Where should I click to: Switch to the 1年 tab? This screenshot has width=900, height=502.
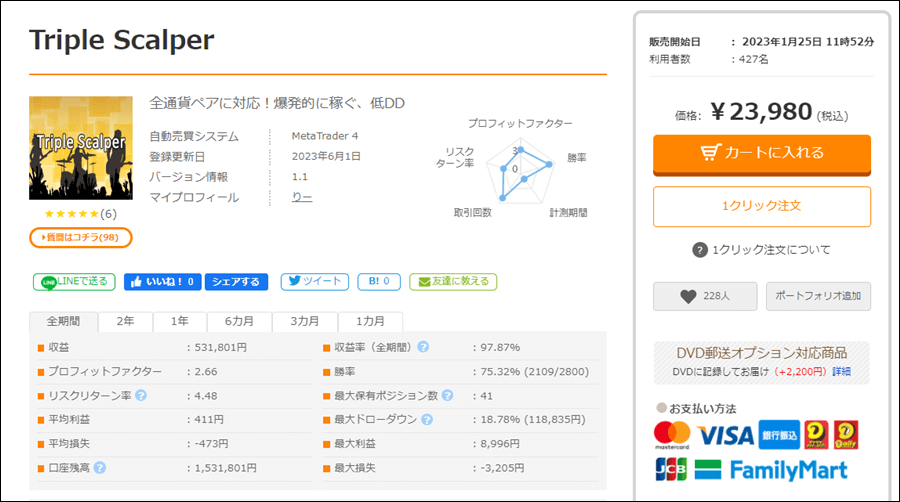coord(180,321)
